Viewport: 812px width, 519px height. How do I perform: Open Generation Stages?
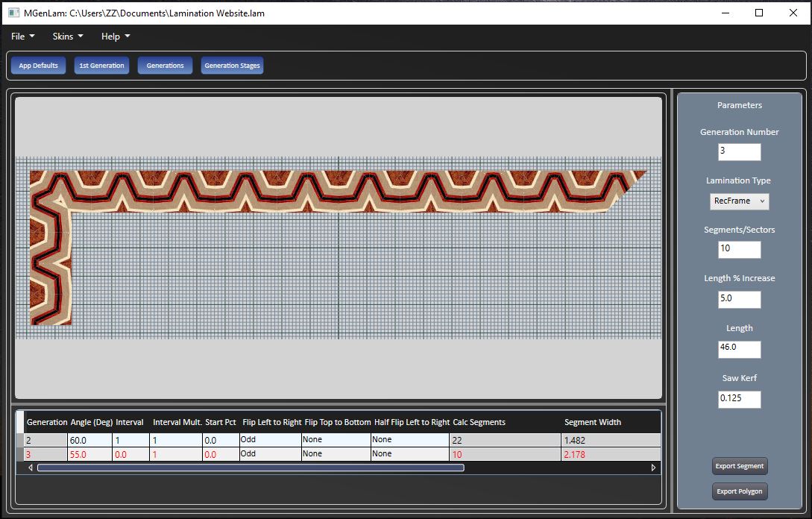coord(232,66)
